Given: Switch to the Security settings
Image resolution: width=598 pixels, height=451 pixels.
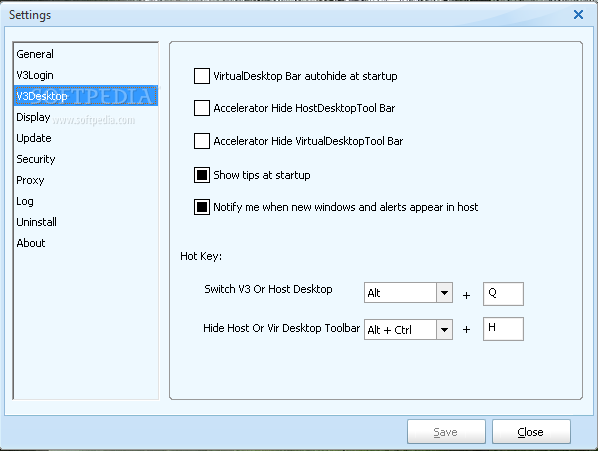Looking at the screenshot, I should click(86, 159).
